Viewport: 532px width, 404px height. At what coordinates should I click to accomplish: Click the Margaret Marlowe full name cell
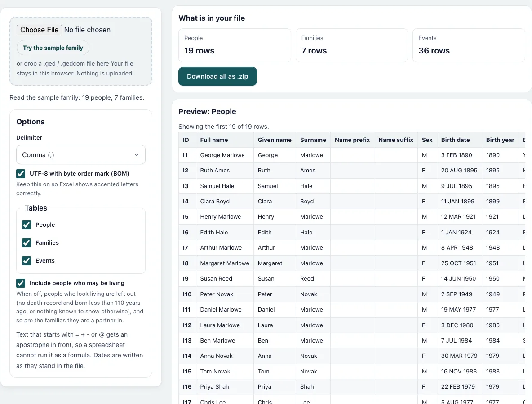point(225,263)
